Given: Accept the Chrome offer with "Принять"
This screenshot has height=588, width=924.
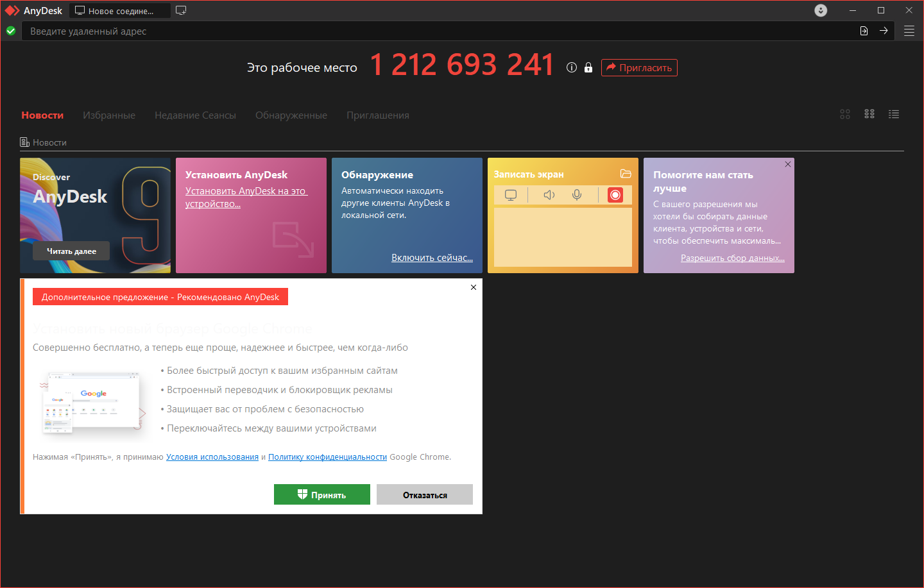Looking at the screenshot, I should (x=322, y=494).
